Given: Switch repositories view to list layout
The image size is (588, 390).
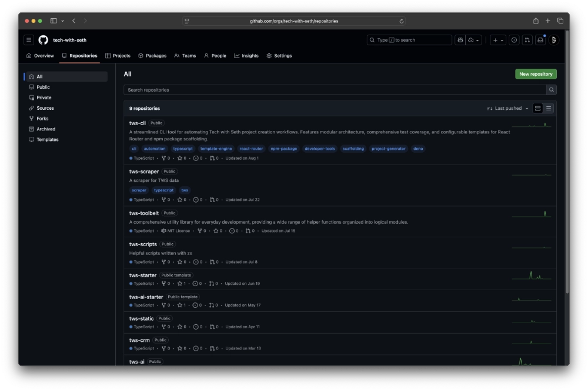Looking at the screenshot, I should (x=549, y=108).
